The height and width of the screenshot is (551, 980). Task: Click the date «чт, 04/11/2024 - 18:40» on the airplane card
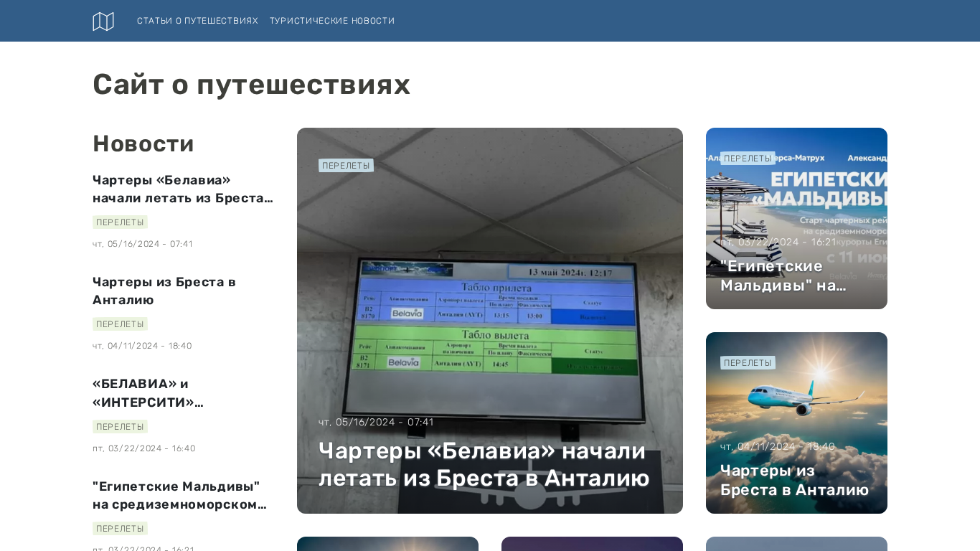coord(778,446)
